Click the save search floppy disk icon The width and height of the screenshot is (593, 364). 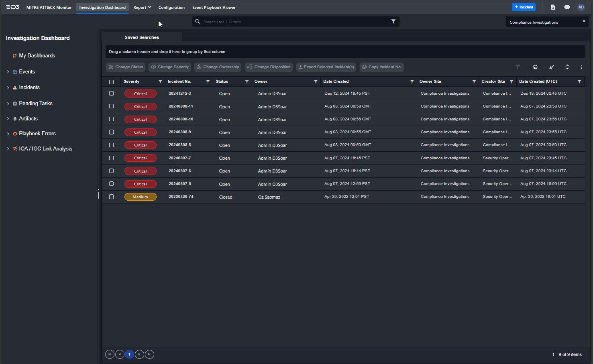point(535,67)
